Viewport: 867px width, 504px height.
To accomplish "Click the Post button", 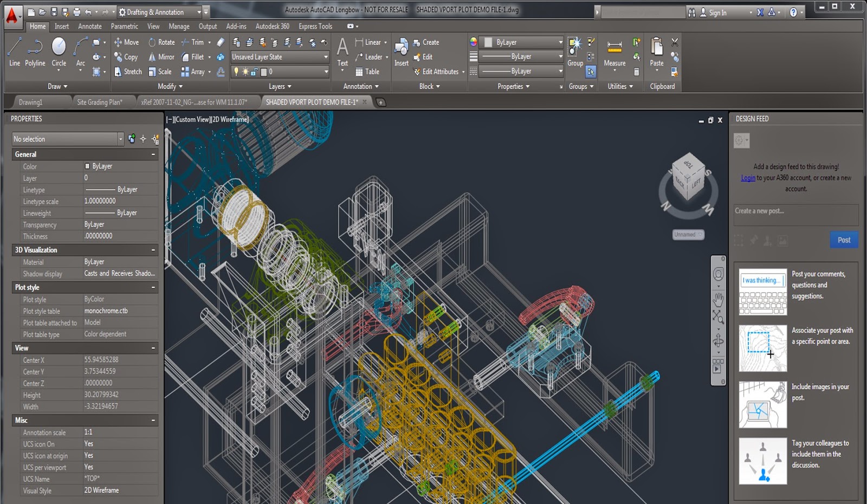I will coord(844,240).
